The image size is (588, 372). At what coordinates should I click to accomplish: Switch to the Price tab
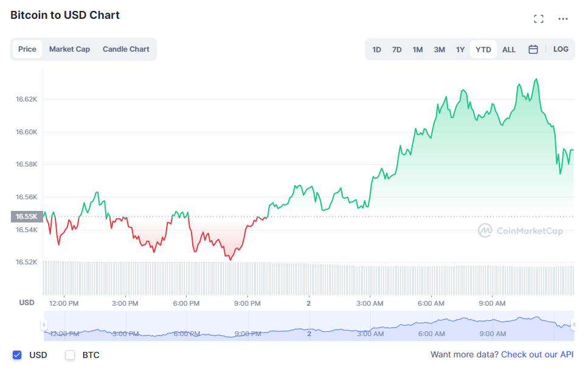tap(27, 49)
